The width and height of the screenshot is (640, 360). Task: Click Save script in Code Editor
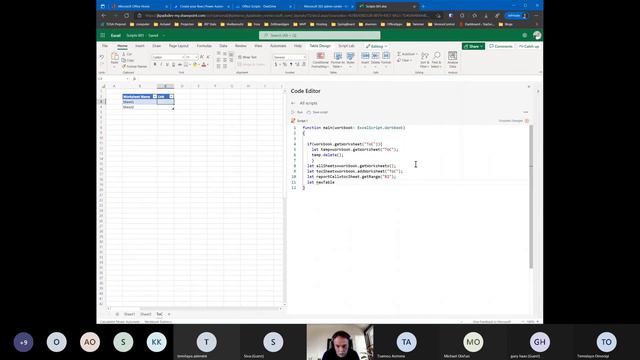click(x=318, y=112)
